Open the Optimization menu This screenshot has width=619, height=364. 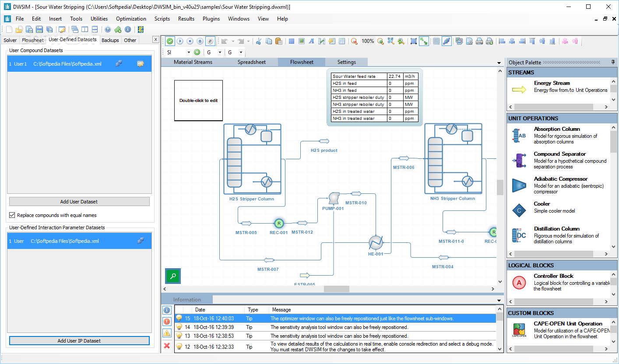[x=131, y=19]
